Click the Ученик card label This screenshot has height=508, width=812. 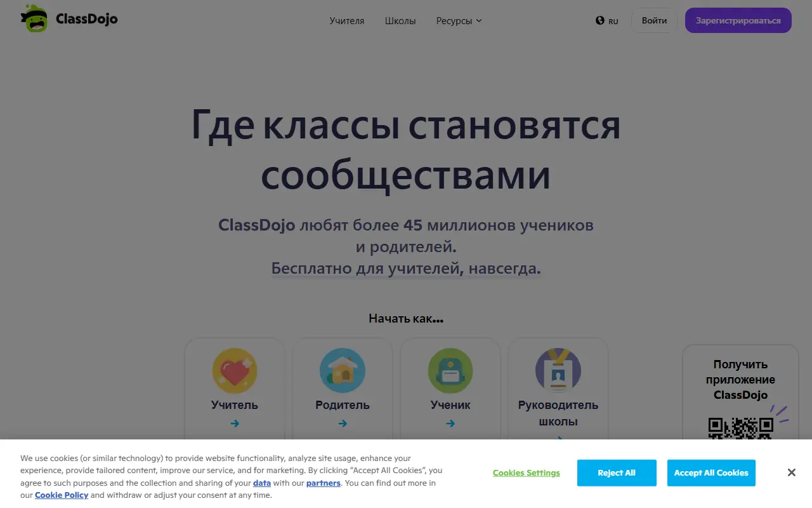click(450, 405)
